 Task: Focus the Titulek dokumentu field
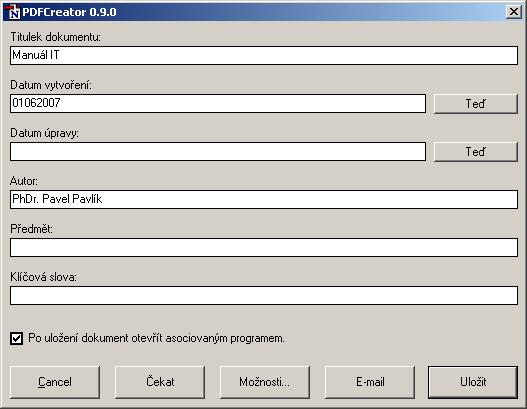(x=264, y=55)
